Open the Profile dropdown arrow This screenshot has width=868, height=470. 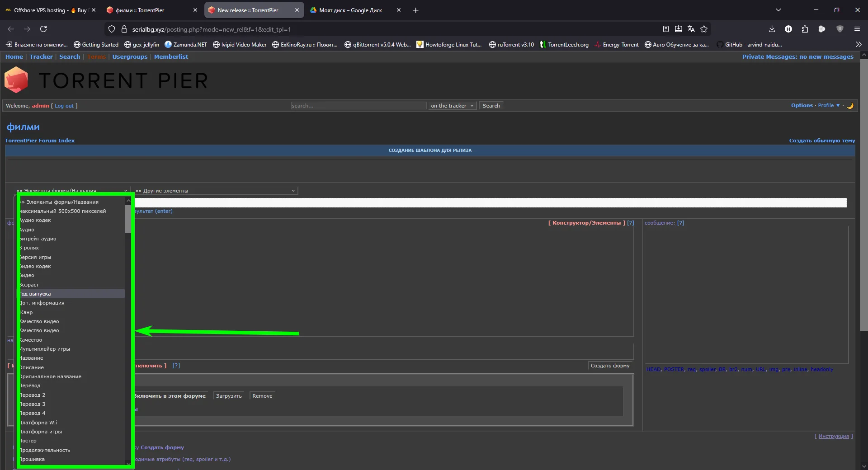click(838, 105)
